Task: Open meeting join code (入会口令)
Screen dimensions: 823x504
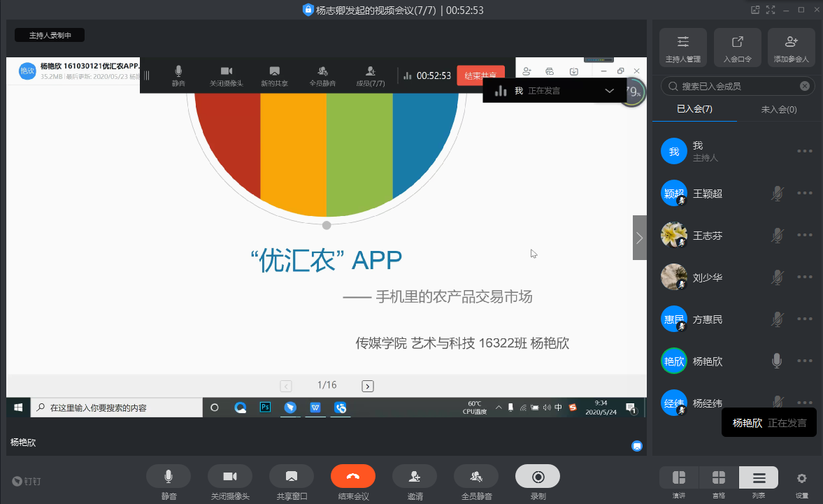Action: pos(738,48)
